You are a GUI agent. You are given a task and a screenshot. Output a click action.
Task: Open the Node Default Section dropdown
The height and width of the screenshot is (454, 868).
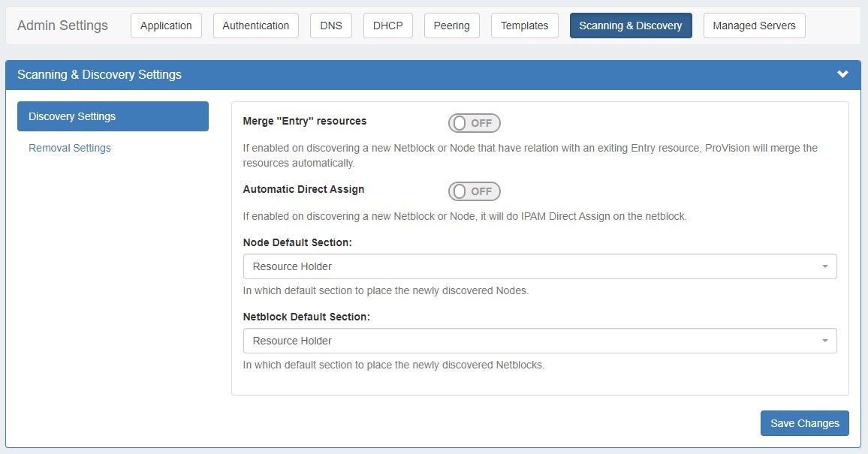click(539, 266)
